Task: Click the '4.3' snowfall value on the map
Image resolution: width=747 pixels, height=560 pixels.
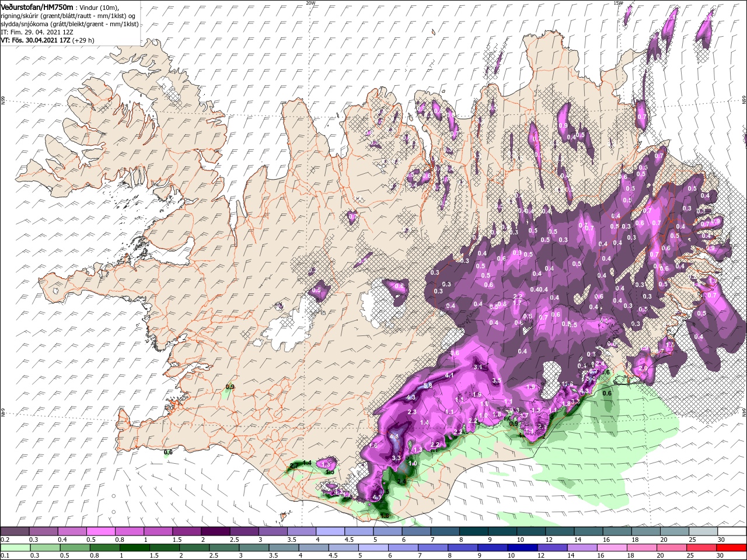Action: 411,398
